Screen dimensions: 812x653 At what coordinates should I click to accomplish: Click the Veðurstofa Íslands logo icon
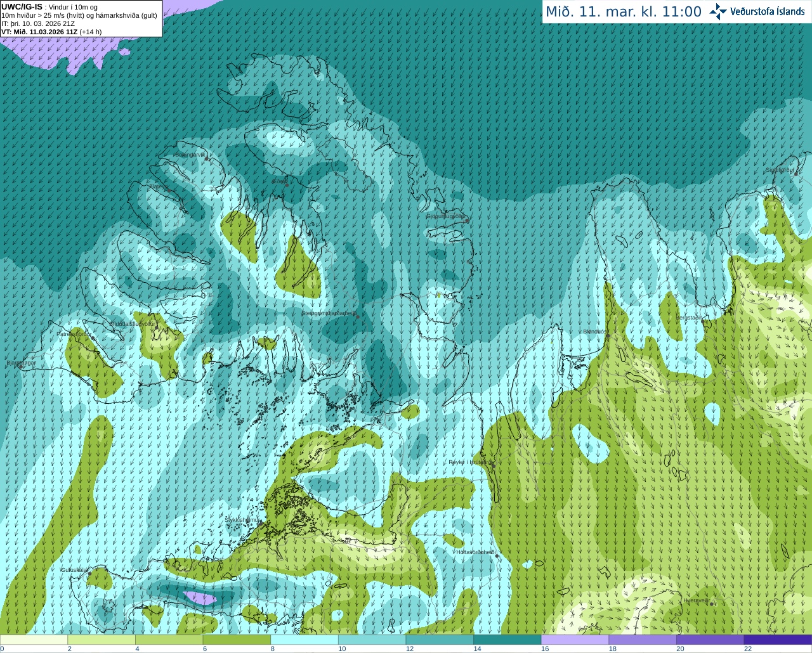pos(718,11)
